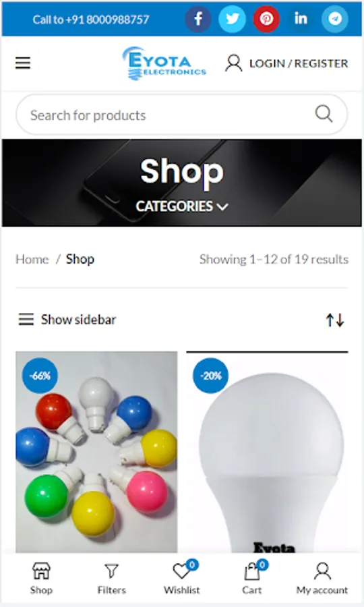
Task: Expand the Categories dropdown in banner
Action: [182, 206]
